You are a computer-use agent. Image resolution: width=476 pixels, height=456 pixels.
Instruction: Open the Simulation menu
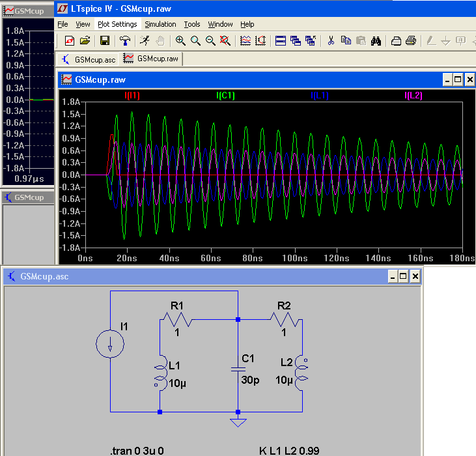(160, 24)
